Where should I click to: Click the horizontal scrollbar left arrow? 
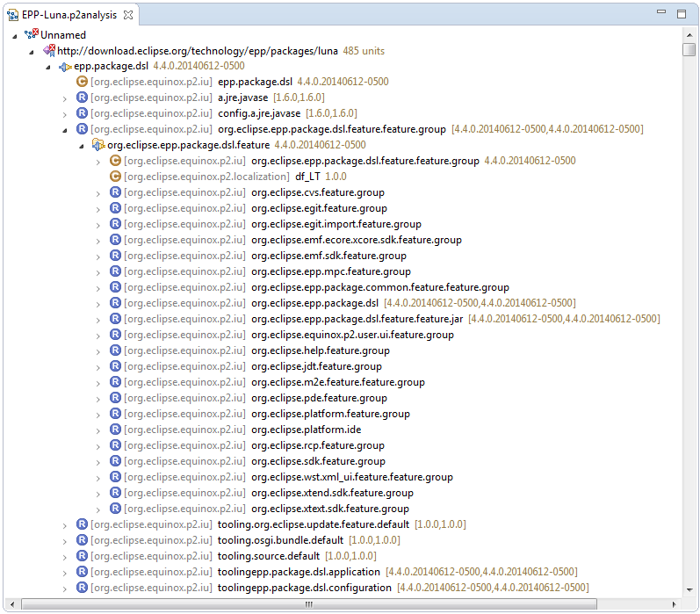click(12, 604)
